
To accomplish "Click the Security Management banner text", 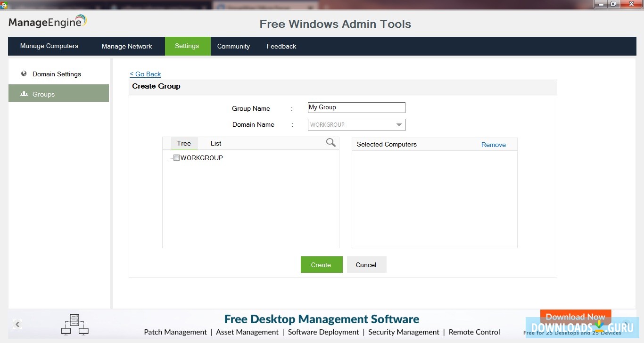I will 404,332.
